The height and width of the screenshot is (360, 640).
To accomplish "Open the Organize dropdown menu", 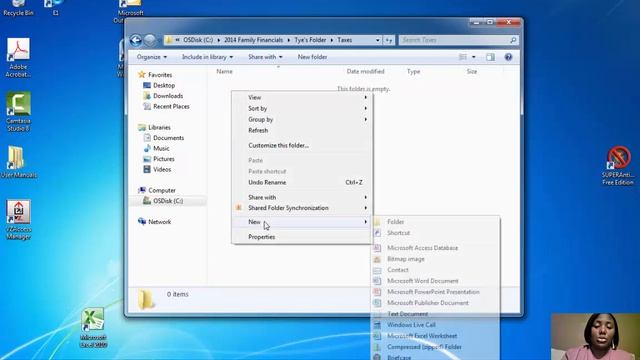I will [152, 57].
